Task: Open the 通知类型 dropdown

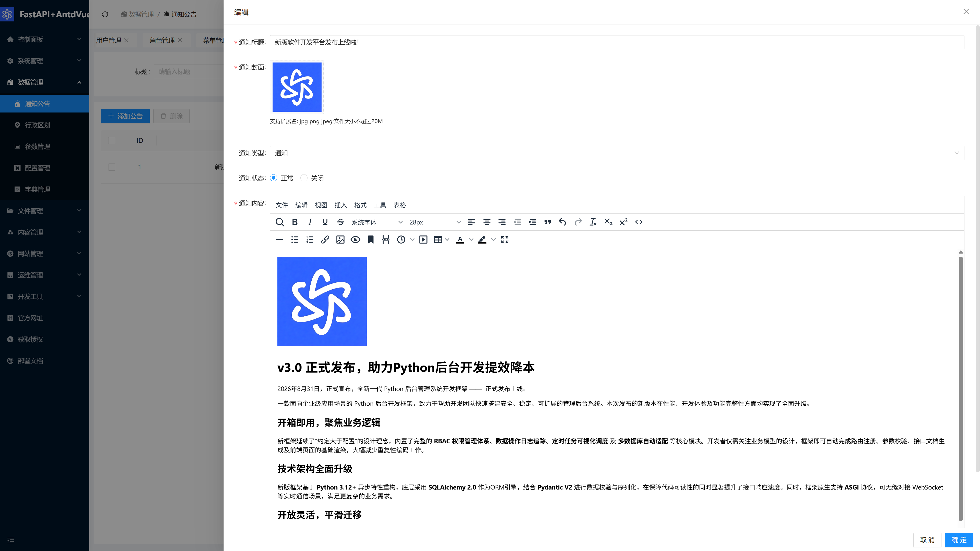Action: (617, 153)
